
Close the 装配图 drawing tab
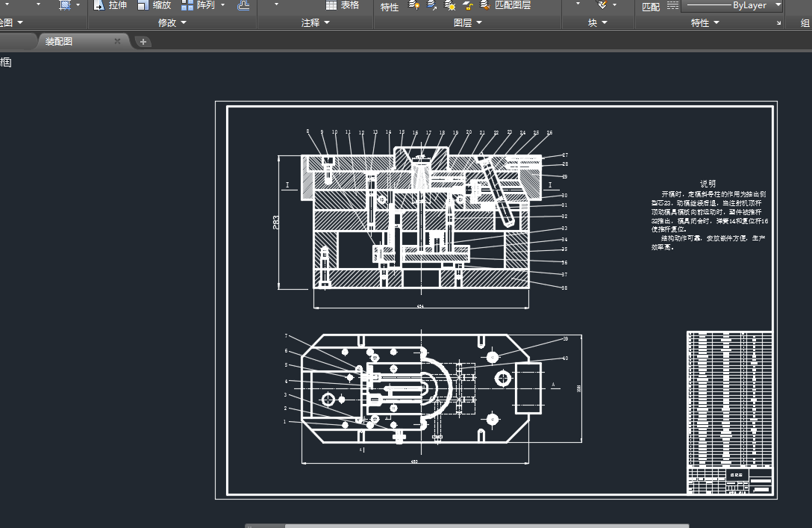pyautogui.click(x=117, y=42)
